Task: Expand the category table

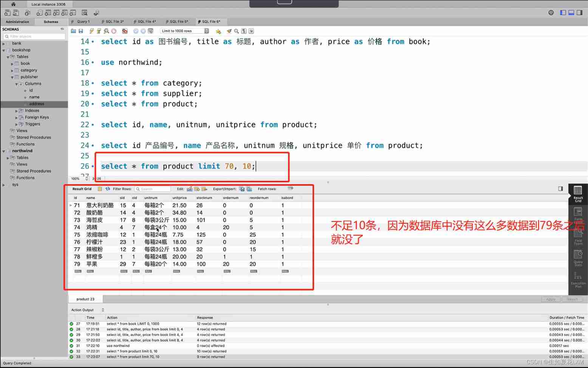Action: [x=12, y=71]
